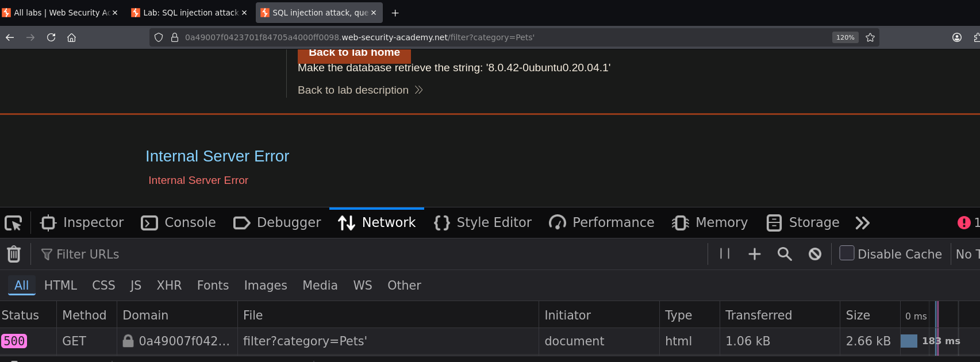Screen dimensions: 980x362
Task: Sort by the Method column header
Action: tap(86, 315)
